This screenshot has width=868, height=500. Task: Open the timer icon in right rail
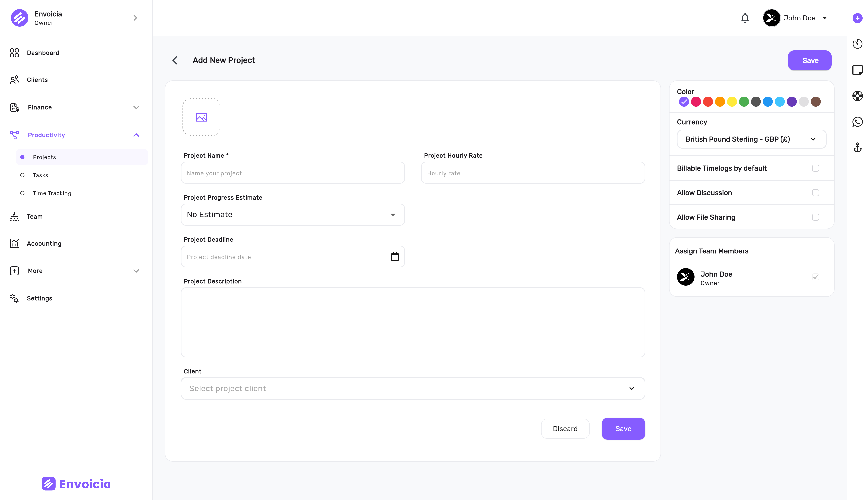click(857, 44)
